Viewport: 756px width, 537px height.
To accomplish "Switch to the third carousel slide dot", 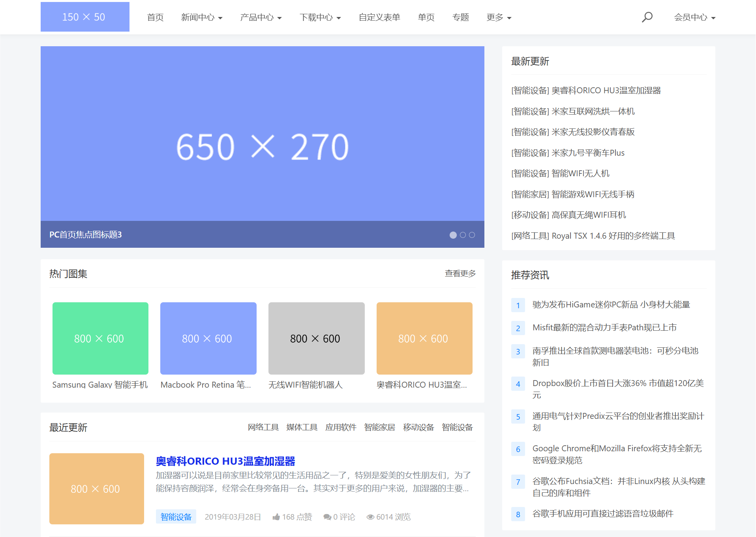I will click(x=472, y=235).
